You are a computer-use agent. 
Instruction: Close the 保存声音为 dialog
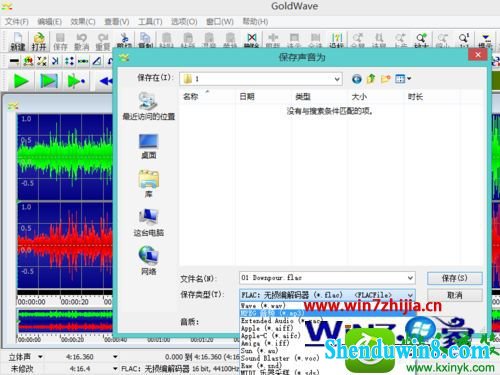coord(478,55)
